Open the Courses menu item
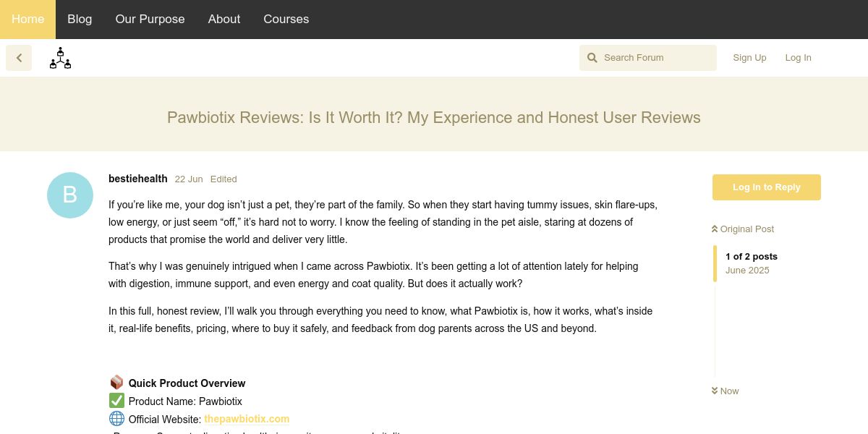 tap(286, 20)
